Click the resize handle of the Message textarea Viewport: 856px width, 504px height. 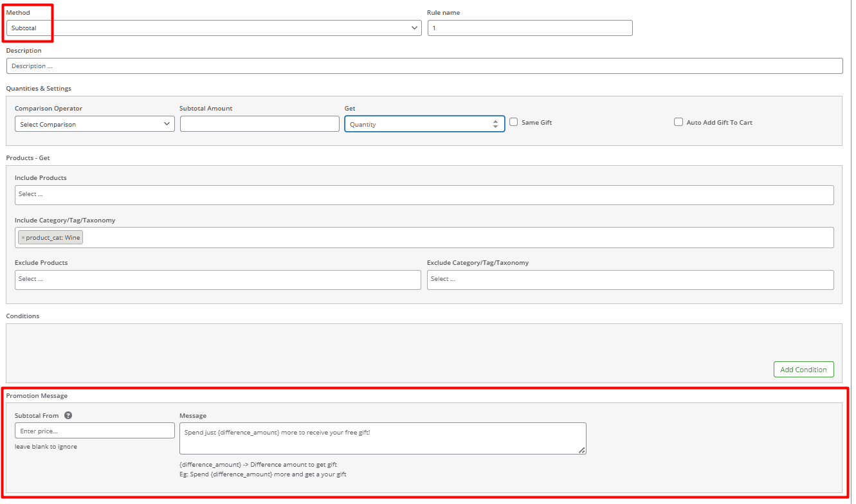coord(581,450)
